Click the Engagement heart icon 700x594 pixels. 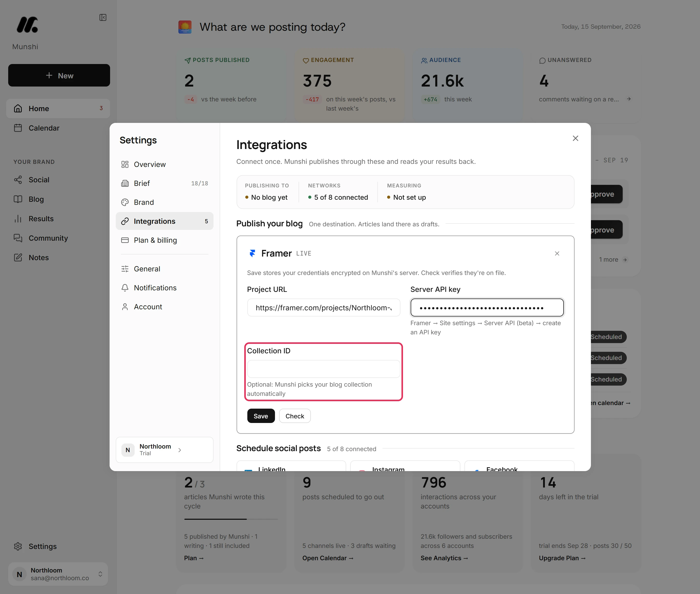(x=306, y=61)
